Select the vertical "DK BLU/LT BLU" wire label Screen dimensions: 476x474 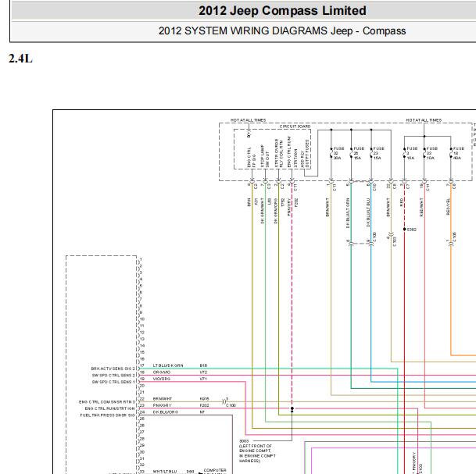pos(368,212)
